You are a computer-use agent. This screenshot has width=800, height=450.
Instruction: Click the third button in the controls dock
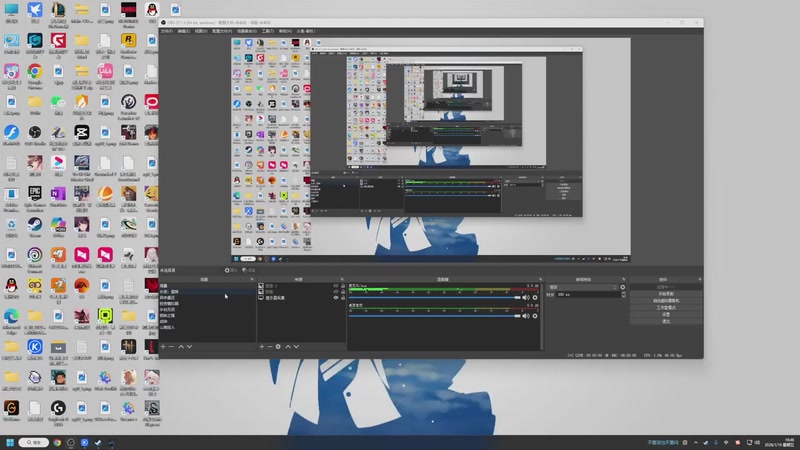[x=666, y=301]
